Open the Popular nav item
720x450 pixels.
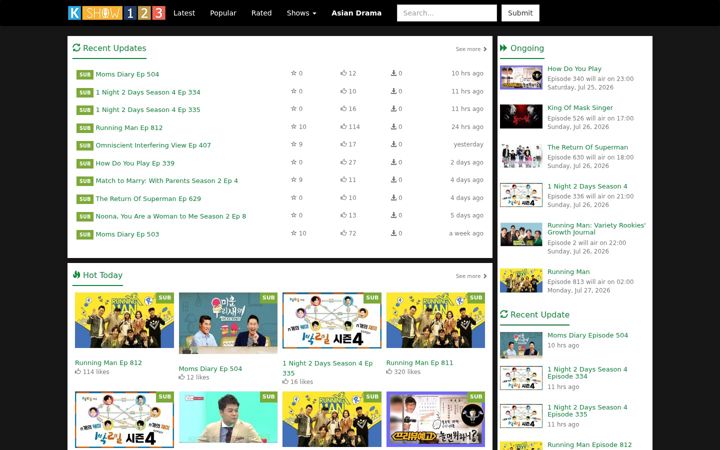click(223, 13)
